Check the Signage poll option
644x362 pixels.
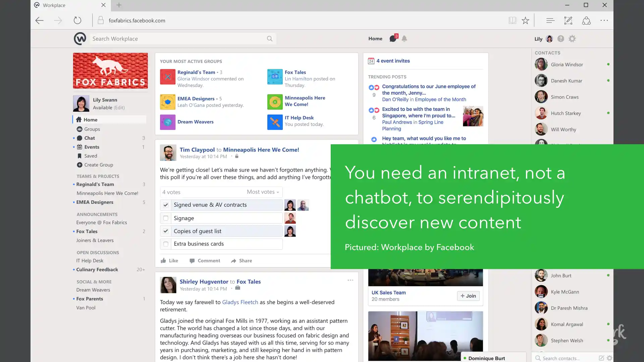(166, 218)
